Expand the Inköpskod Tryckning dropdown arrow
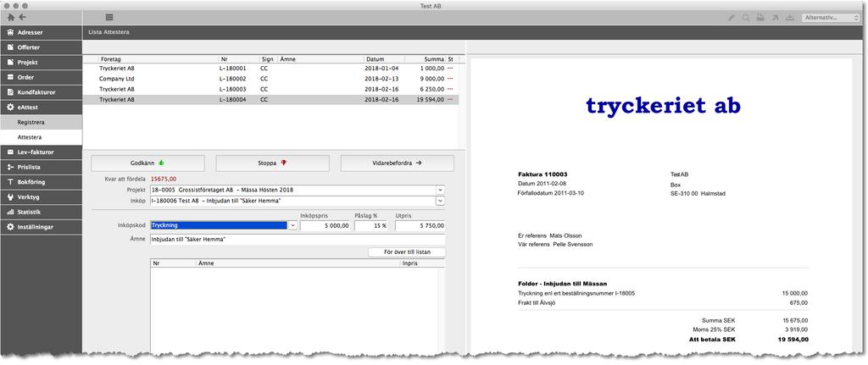Screen dimensions: 868x365 tap(292, 225)
